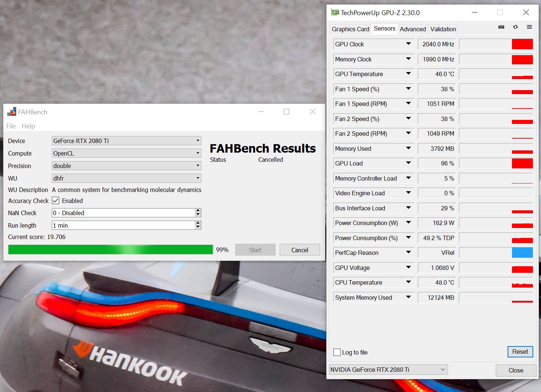Open the Memory Clock sensor dropdown

point(408,59)
